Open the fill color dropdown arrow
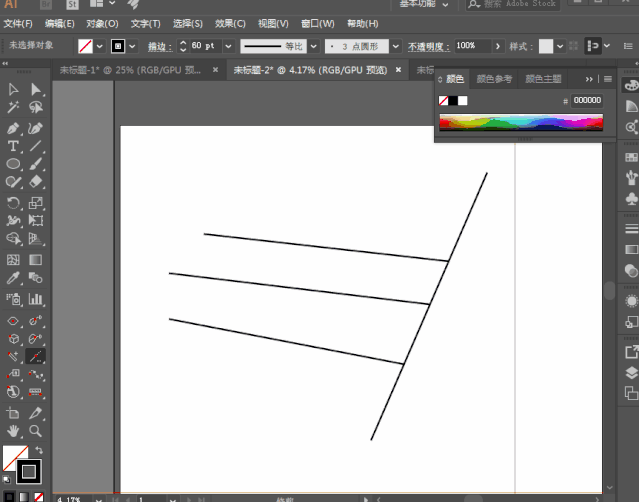This screenshot has height=502, width=639. [99, 46]
